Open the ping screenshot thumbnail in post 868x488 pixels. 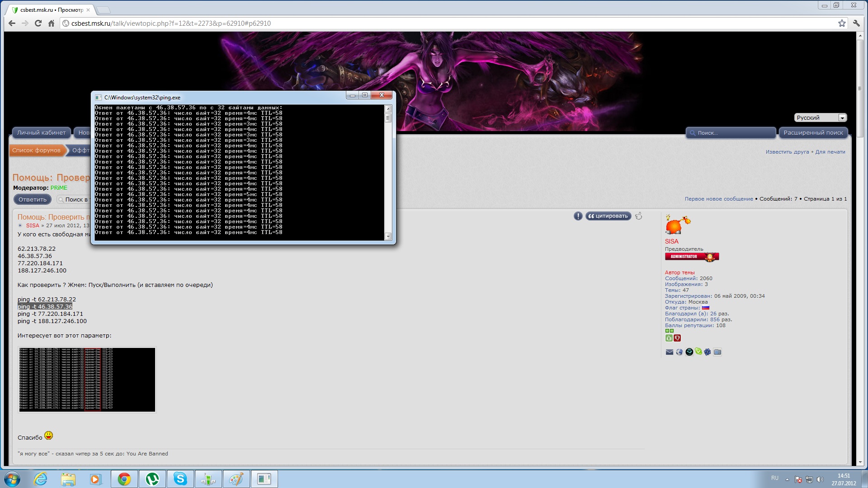point(87,379)
